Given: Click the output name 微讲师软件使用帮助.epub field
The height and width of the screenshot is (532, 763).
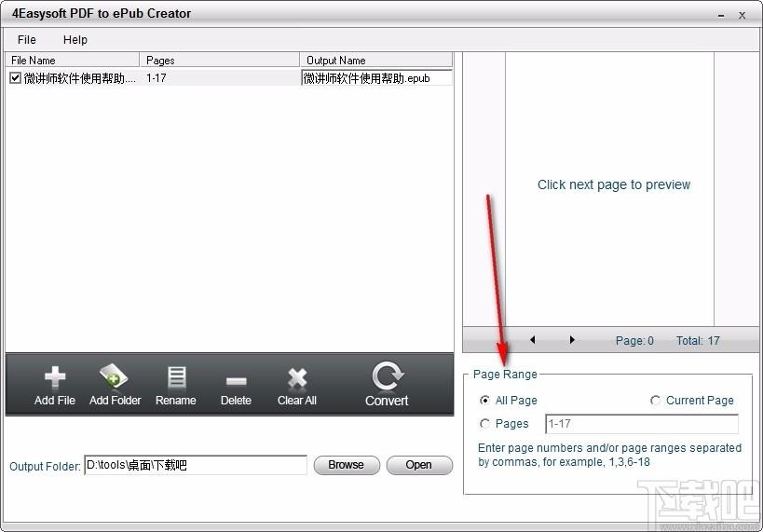Looking at the screenshot, I should 376,78.
